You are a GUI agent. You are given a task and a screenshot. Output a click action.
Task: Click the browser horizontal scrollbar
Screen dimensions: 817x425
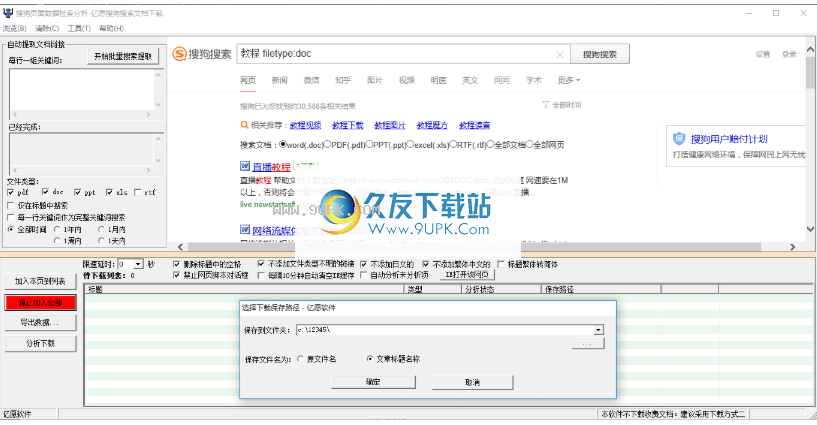[x=486, y=247]
